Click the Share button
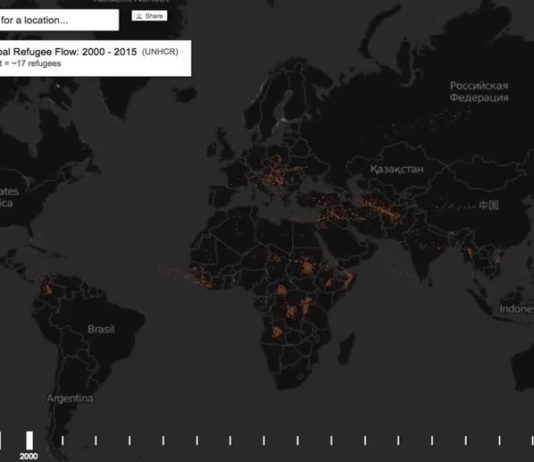This screenshot has height=462, width=534. click(x=150, y=16)
